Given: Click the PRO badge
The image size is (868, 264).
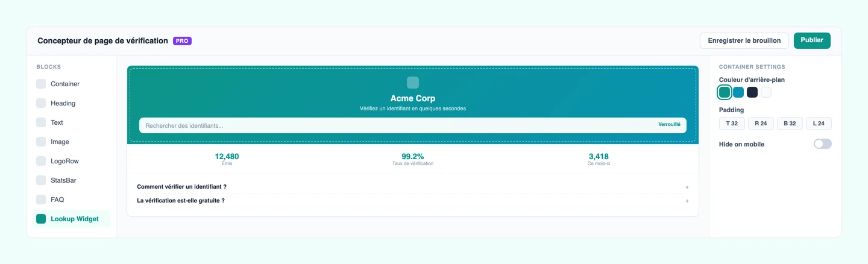Looking at the screenshot, I should (x=182, y=41).
